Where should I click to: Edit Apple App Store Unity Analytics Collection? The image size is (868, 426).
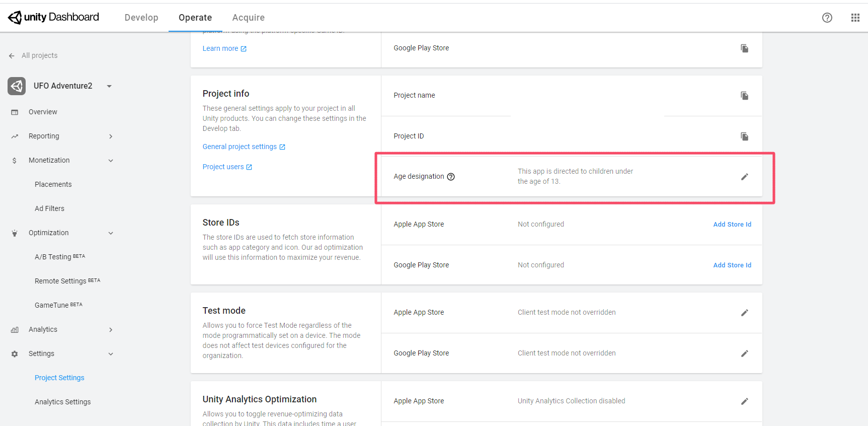(x=745, y=401)
